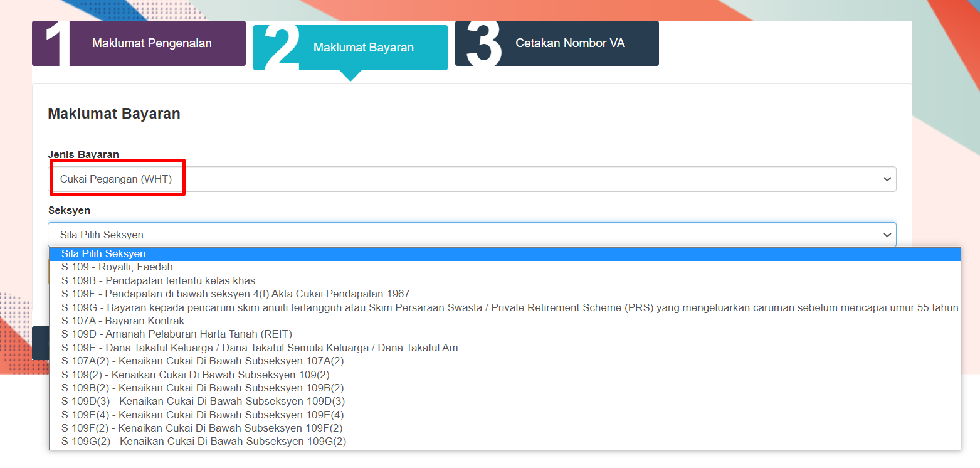This screenshot has height=468, width=980.
Task: Switch to the Maklumat Bayaran step tab
Action: (363, 48)
